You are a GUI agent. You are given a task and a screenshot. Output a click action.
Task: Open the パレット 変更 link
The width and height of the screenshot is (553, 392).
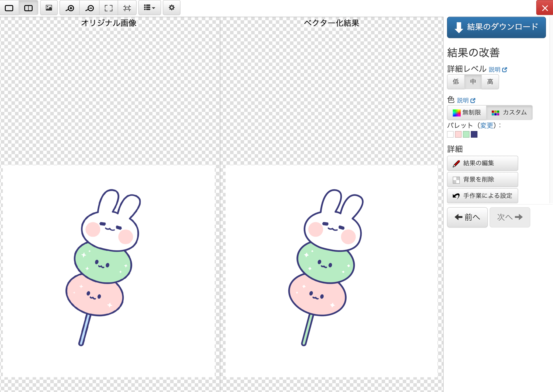pos(486,125)
